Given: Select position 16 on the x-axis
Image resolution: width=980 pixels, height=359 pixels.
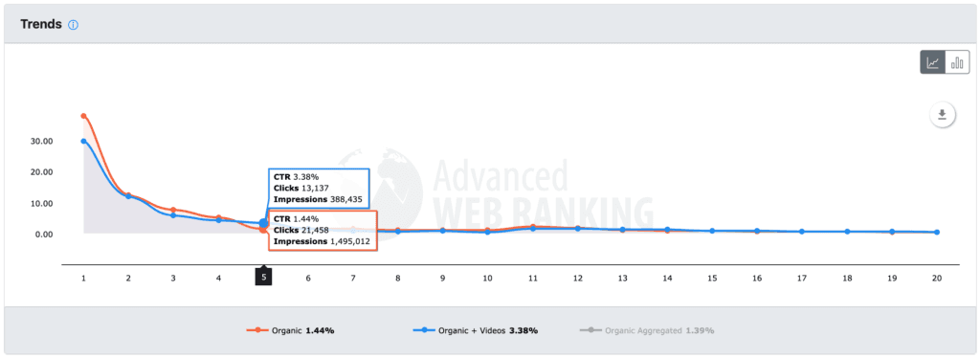Looking at the screenshot, I should tap(757, 279).
